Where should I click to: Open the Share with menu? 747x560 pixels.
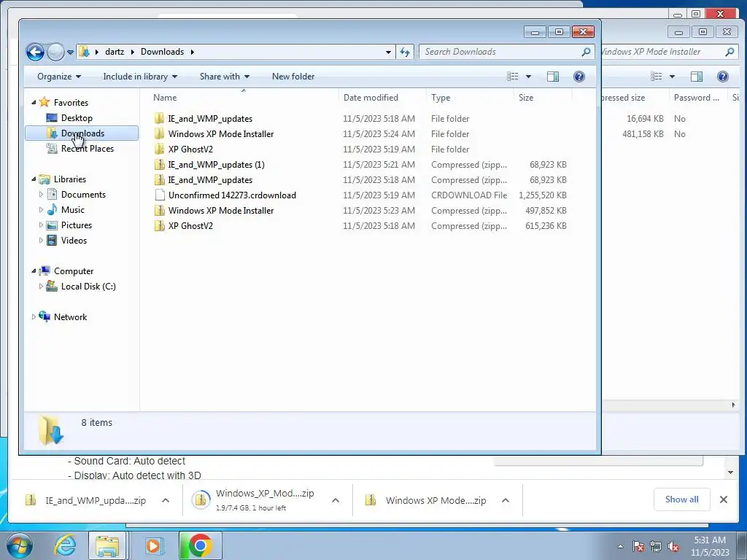point(225,77)
